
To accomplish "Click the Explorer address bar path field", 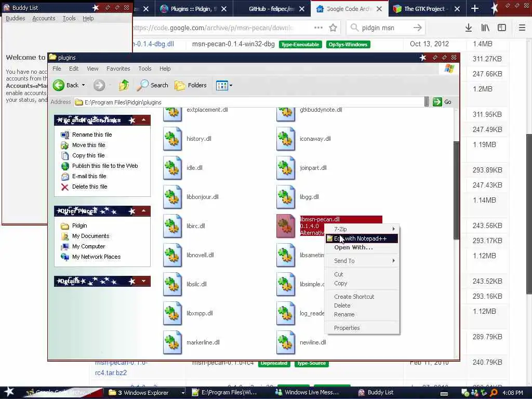I will pos(249,102).
